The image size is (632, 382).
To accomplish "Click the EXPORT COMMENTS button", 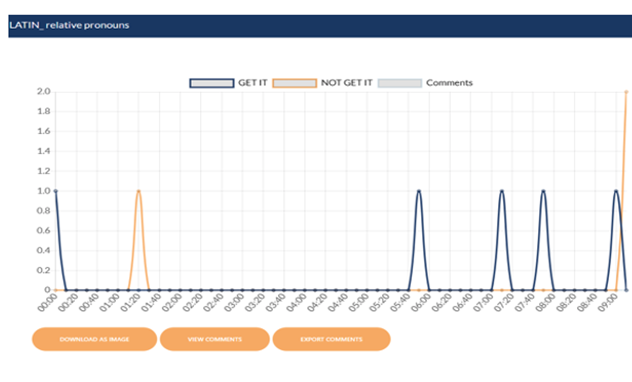I will 331,339.
